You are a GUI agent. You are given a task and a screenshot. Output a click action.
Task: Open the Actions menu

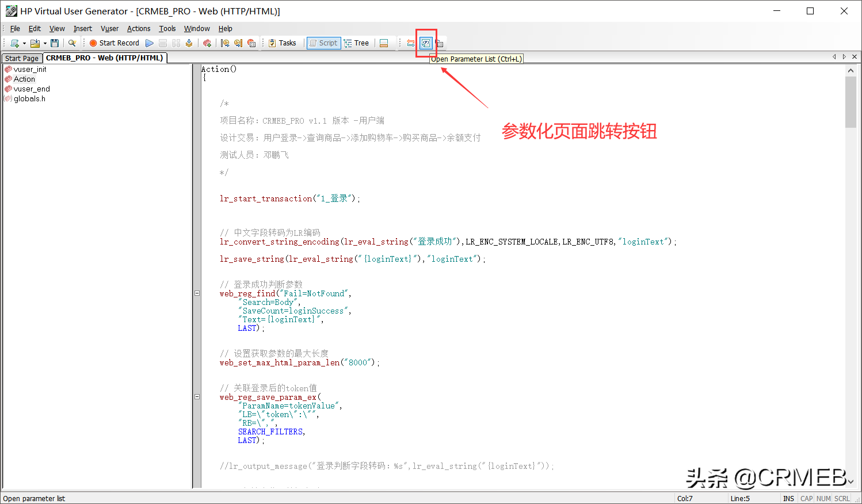(x=139, y=28)
